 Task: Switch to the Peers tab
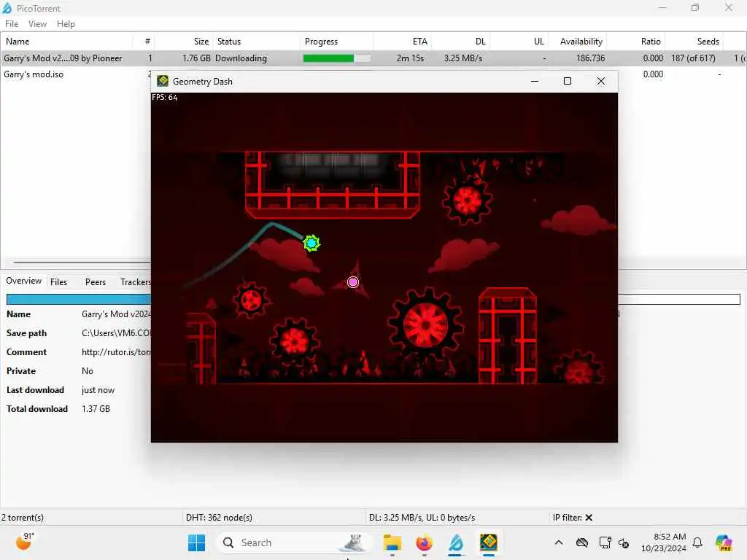point(96,282)
